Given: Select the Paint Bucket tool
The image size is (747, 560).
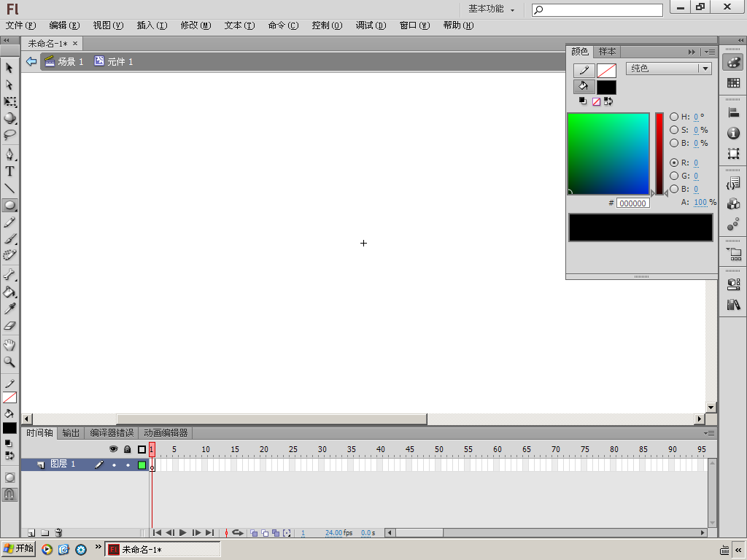Looking at the screenshot, I should tap(9, 292).
